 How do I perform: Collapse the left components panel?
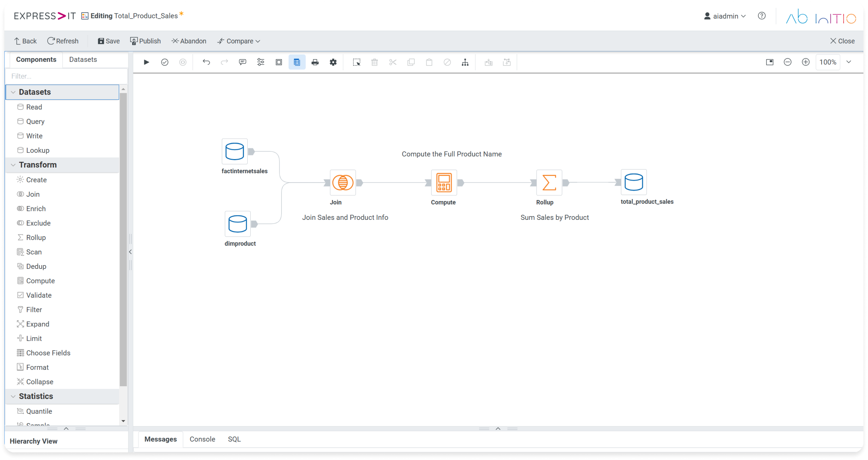pyautogui.click(x=130, y=252)
